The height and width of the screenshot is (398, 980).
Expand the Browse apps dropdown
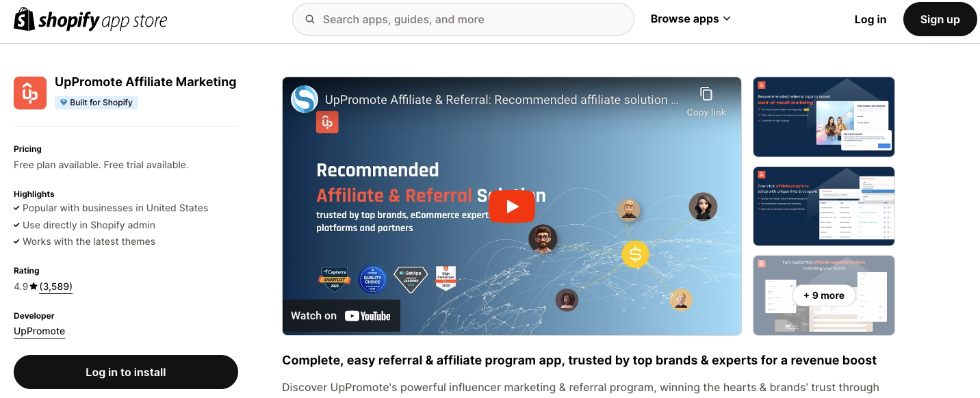pos(691,19)
